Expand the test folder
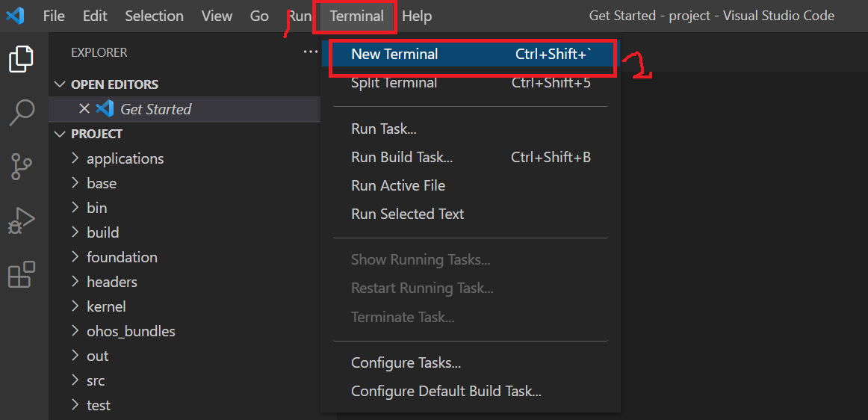 click(185, 405)
